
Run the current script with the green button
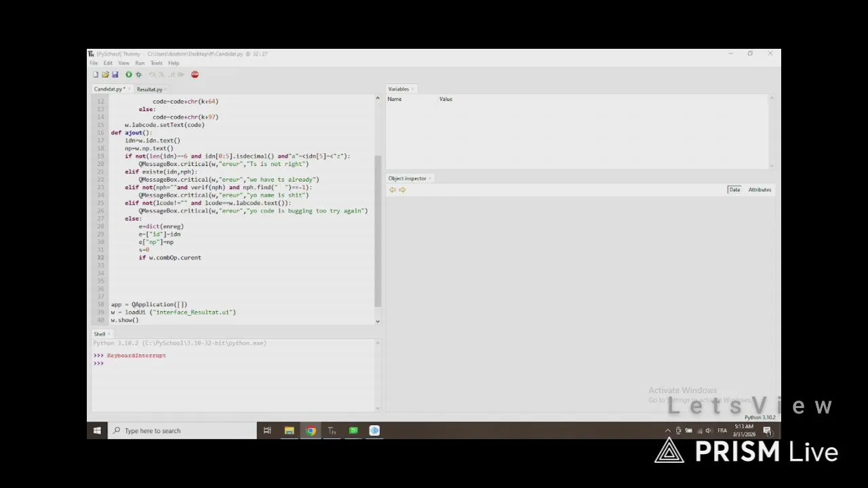tap(128, 75)
